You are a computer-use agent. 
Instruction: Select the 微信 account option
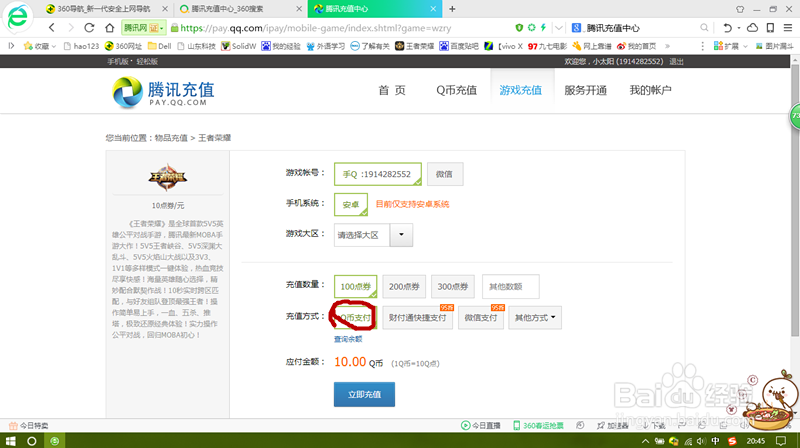(x=444, y=174)
